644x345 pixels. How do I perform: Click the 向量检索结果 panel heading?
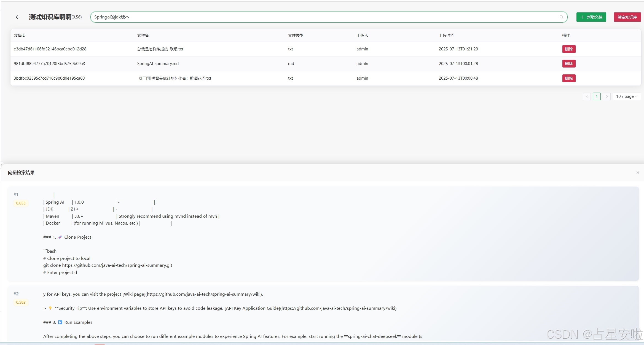tap(21, 172)
